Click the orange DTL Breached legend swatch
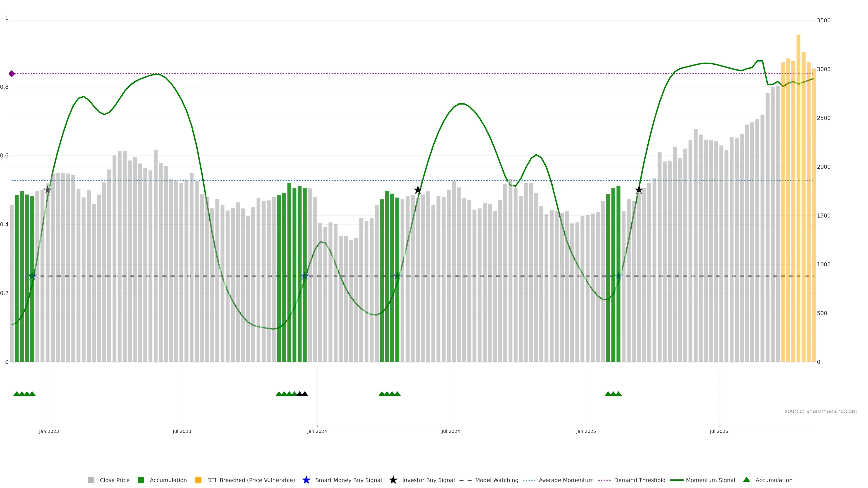 (x=198, y=480)
